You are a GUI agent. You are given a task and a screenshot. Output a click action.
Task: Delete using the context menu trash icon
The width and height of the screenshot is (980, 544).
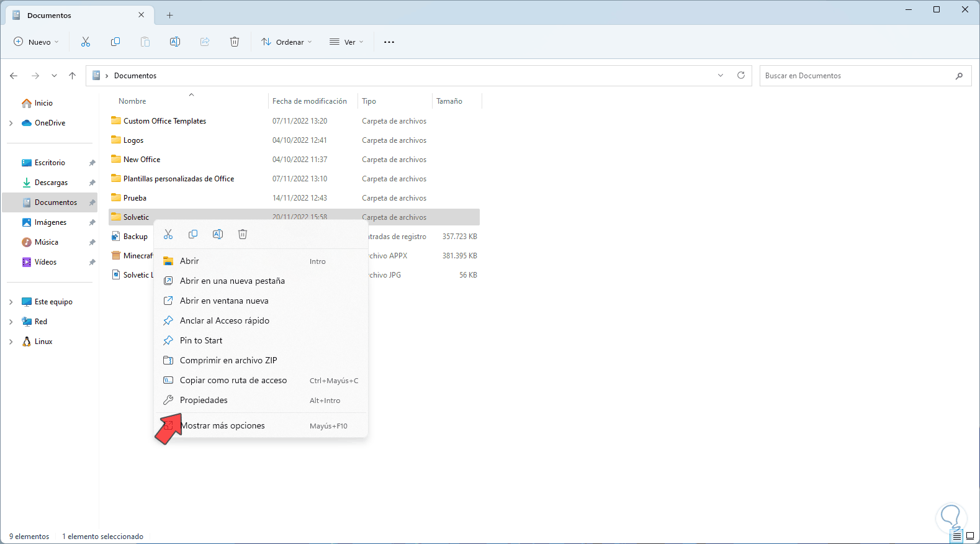pyautogui.click(x=243, y=234)
